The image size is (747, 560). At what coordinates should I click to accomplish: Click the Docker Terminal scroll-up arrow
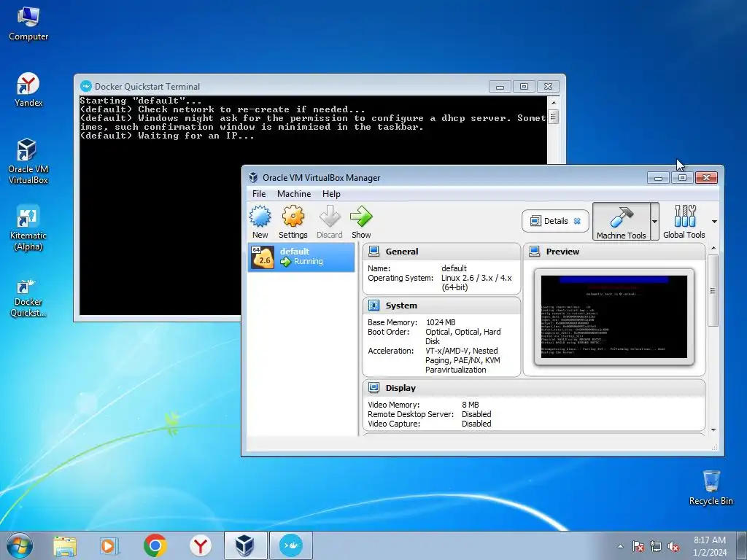click(553, 102)
